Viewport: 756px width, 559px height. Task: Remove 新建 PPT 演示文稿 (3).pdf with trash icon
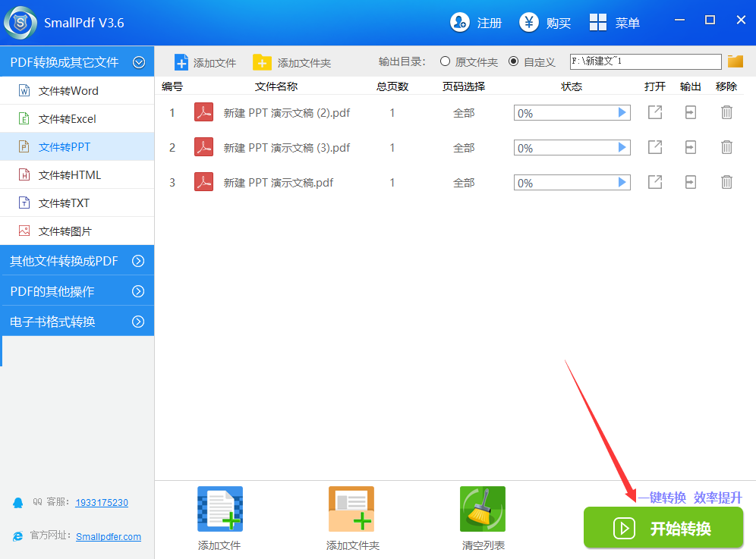(x=726, y=147)
